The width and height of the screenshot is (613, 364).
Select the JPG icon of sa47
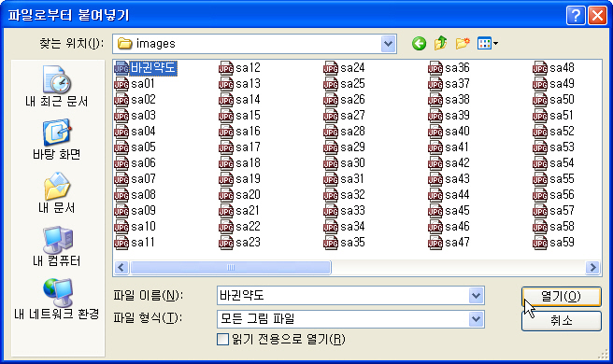[435, 242]
